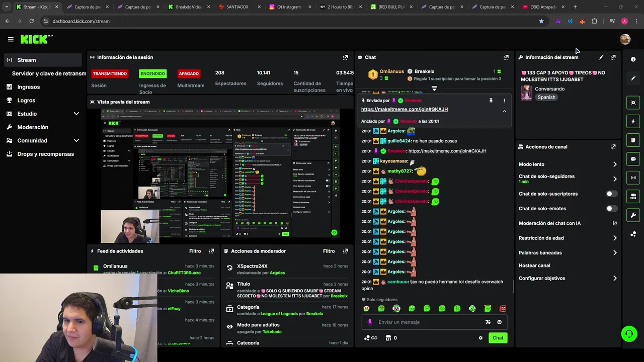Viewport: 644px width, 362px height.
Task: Toggle the lightning bolt icon in the right toolbar
Action: pos(633,121)
